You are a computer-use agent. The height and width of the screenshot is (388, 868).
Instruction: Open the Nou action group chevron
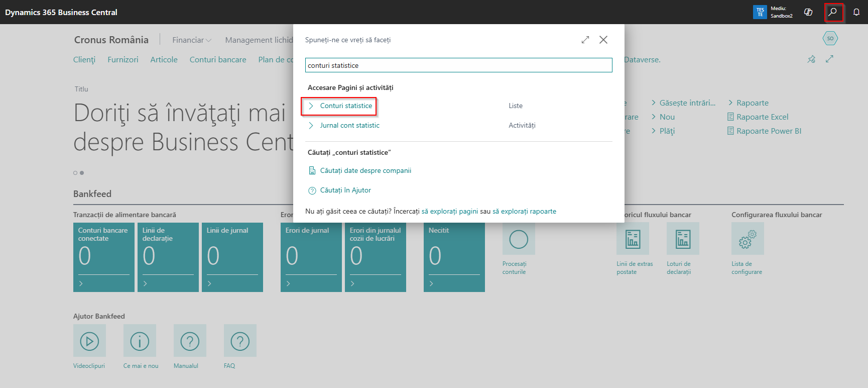654,117
